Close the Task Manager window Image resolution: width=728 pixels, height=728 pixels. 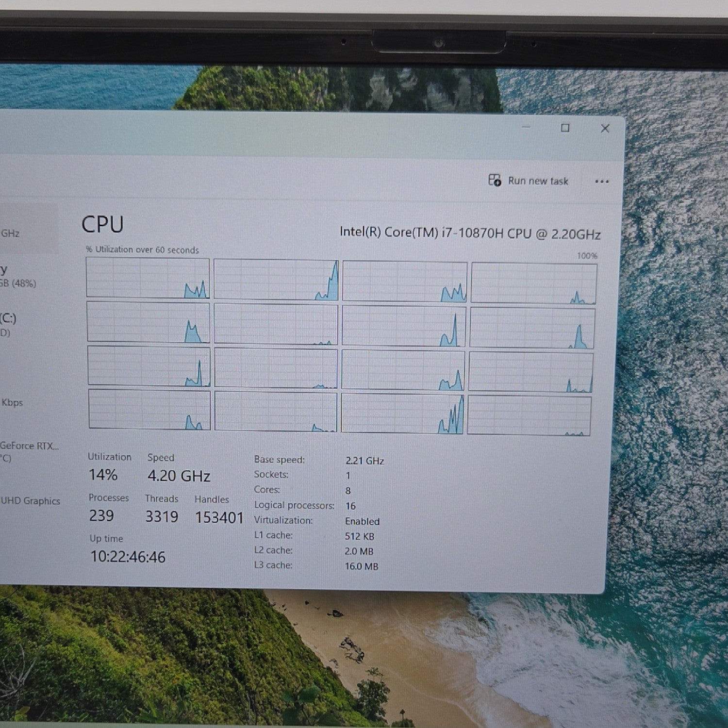point(605,129)
